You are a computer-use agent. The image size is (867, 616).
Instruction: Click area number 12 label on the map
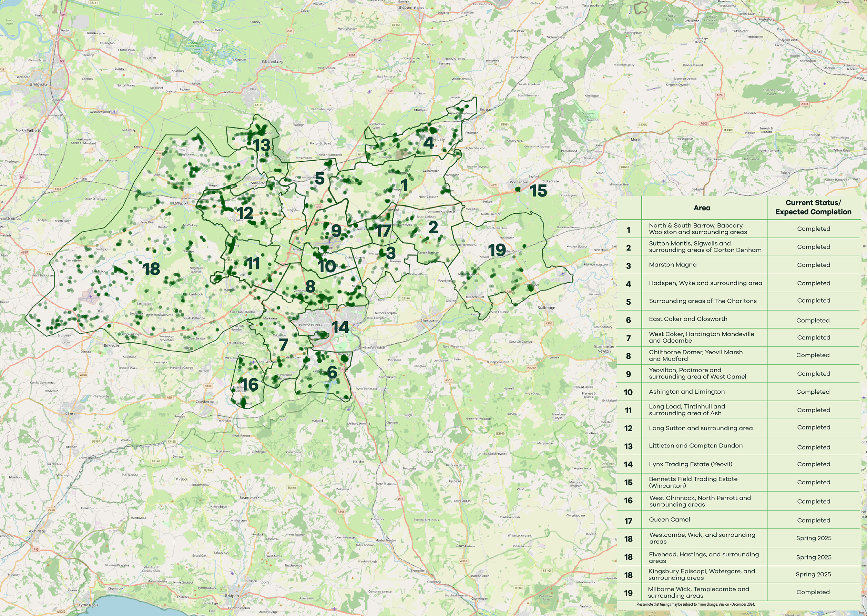(245, 213)
